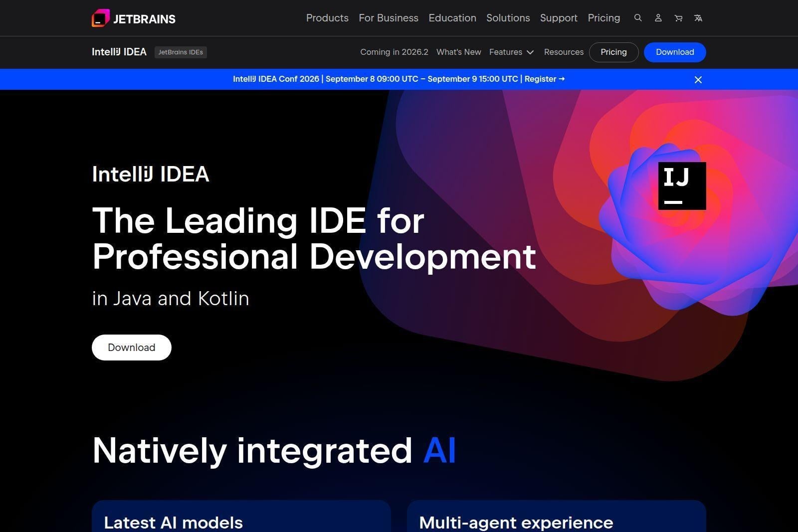Open the For Business menu

point(389,18)
